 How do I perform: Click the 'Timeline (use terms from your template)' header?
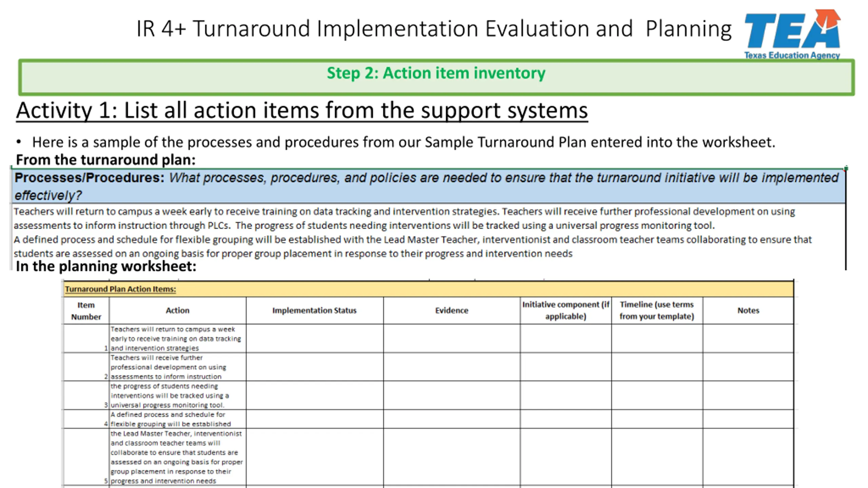coord(657,311)
